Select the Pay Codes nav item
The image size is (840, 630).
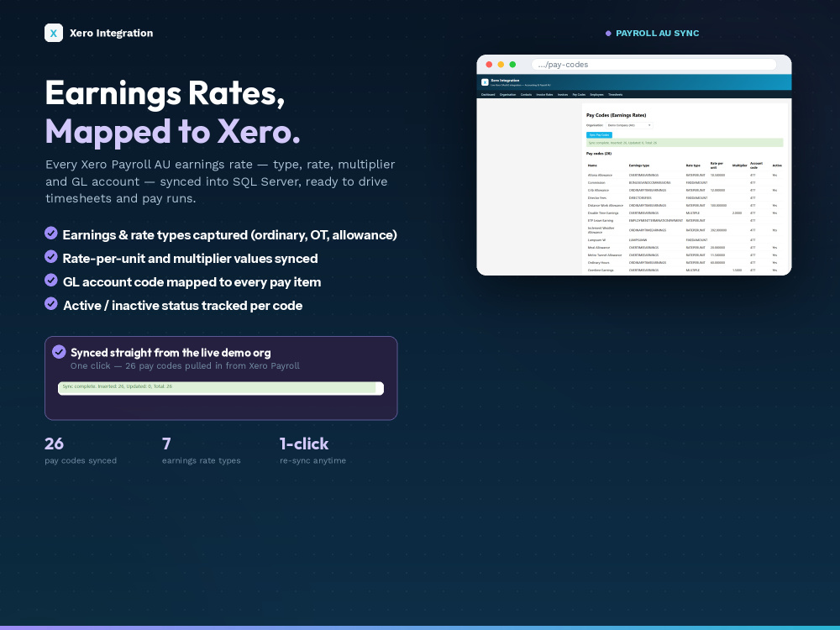tap(579, 94)
